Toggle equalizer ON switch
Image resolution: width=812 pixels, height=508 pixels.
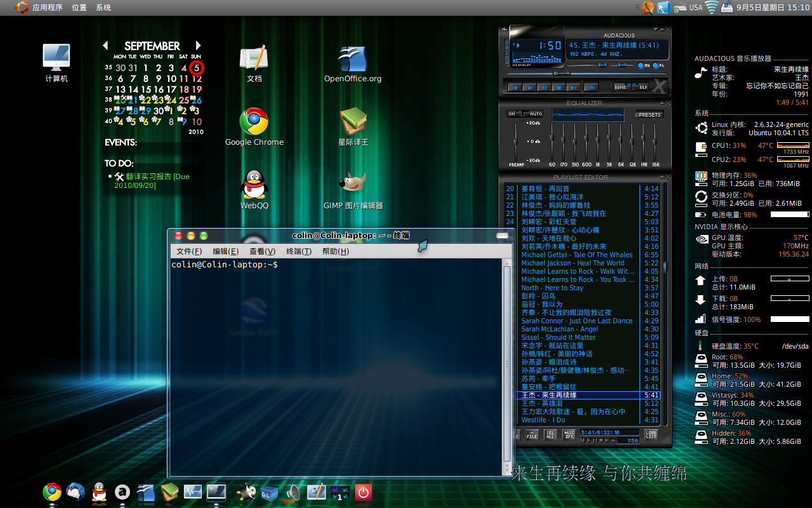514,114
